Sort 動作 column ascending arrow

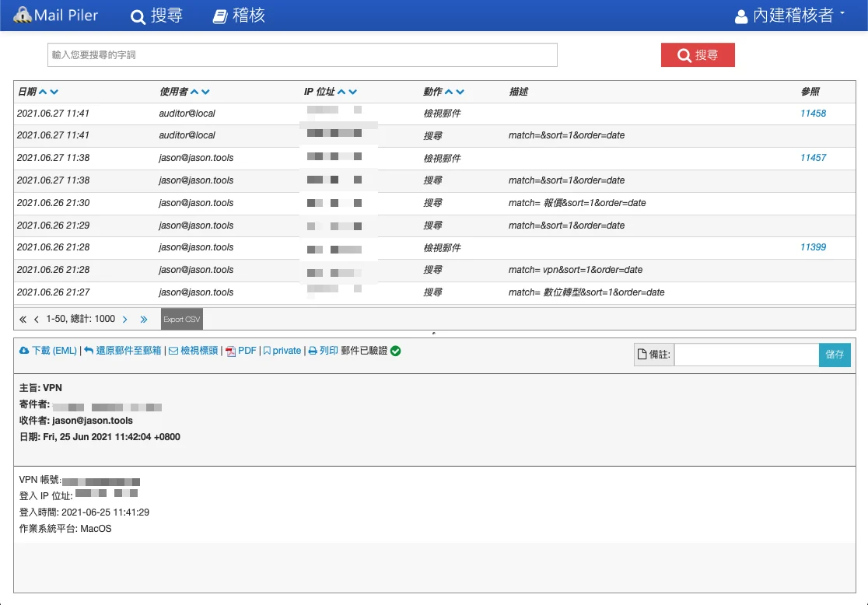pyautogui.click(x=449, y=92)
